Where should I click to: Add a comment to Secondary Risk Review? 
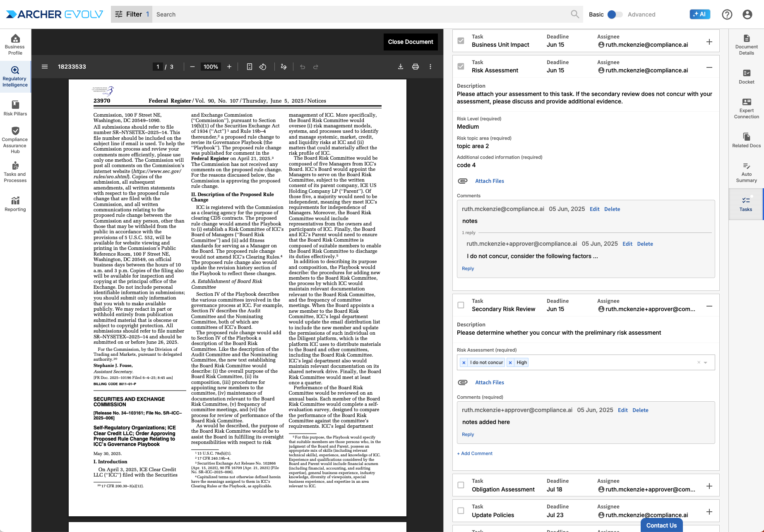point(475,453)
